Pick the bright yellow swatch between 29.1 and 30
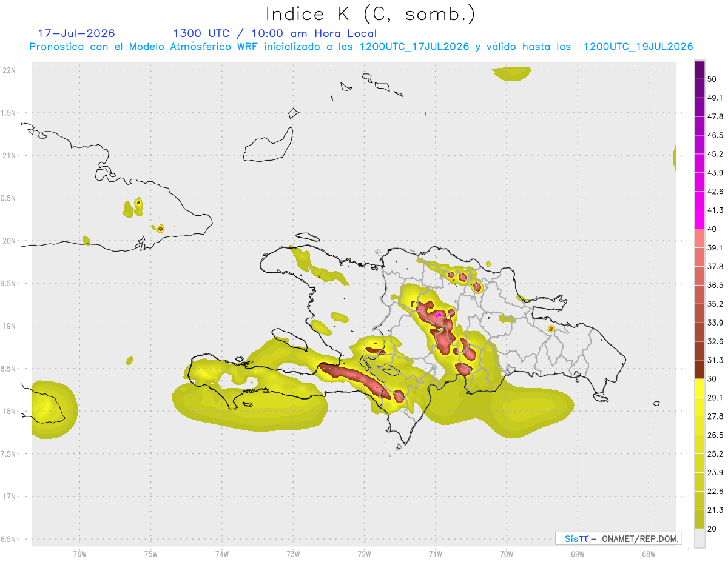728x562 pixels. point(699,388)
